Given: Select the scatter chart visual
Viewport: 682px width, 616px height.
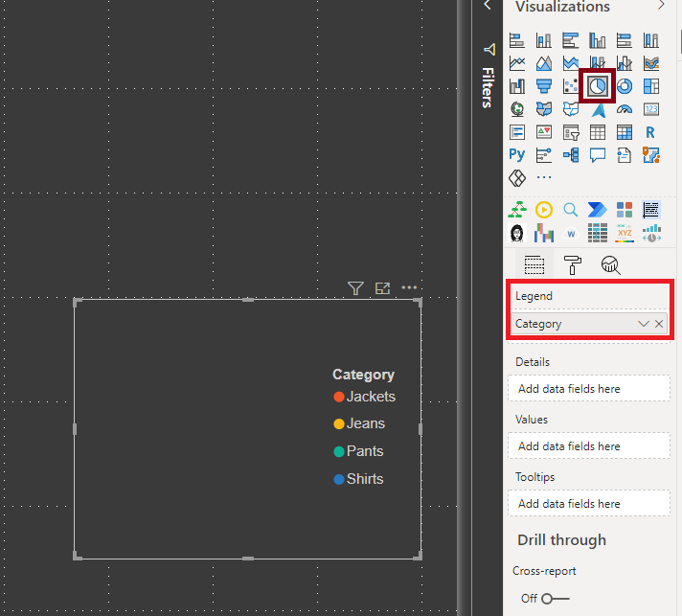Looking at the screenshot, I should [x=570, y=86].
